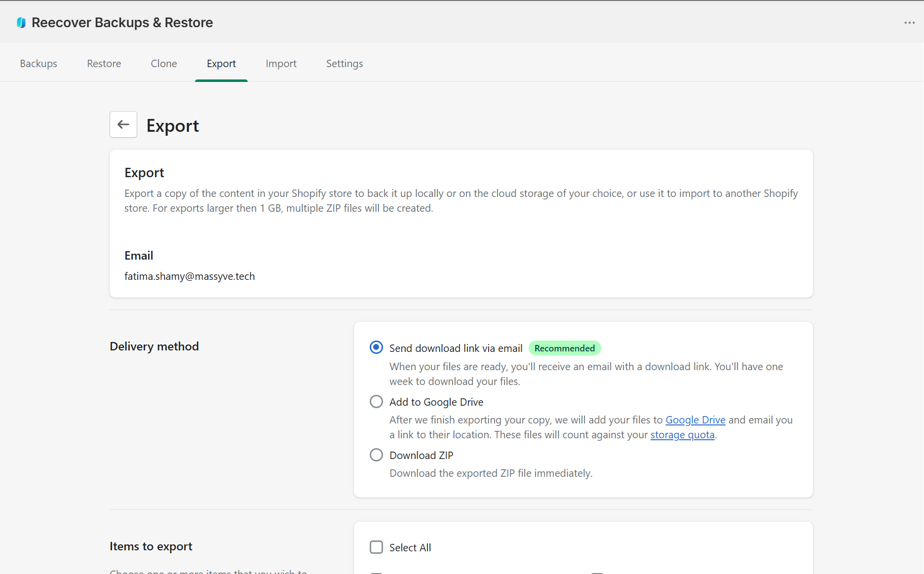Click the Recommended badge
Image resolution: width=924 pixels, height=574 pixels.
[565, 348]
